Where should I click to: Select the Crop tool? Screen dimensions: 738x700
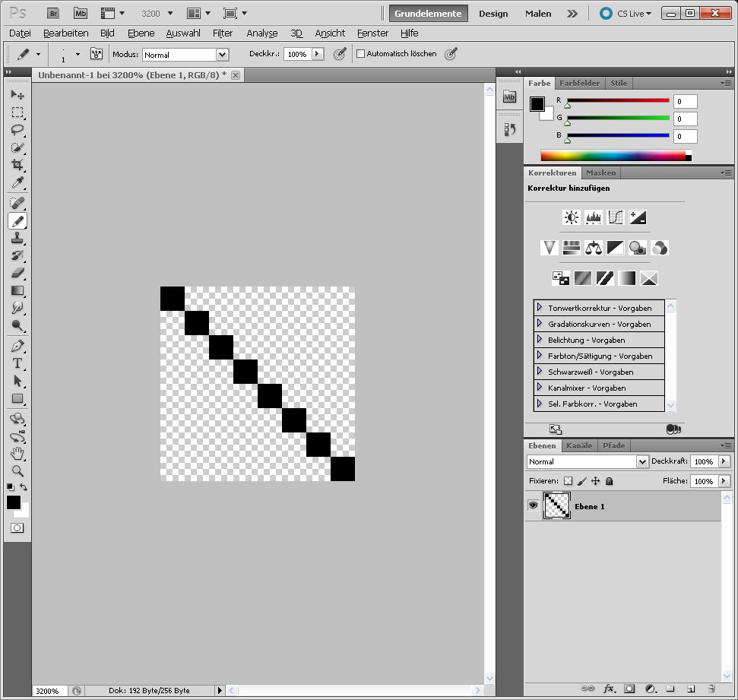click(x=17, y=165)
